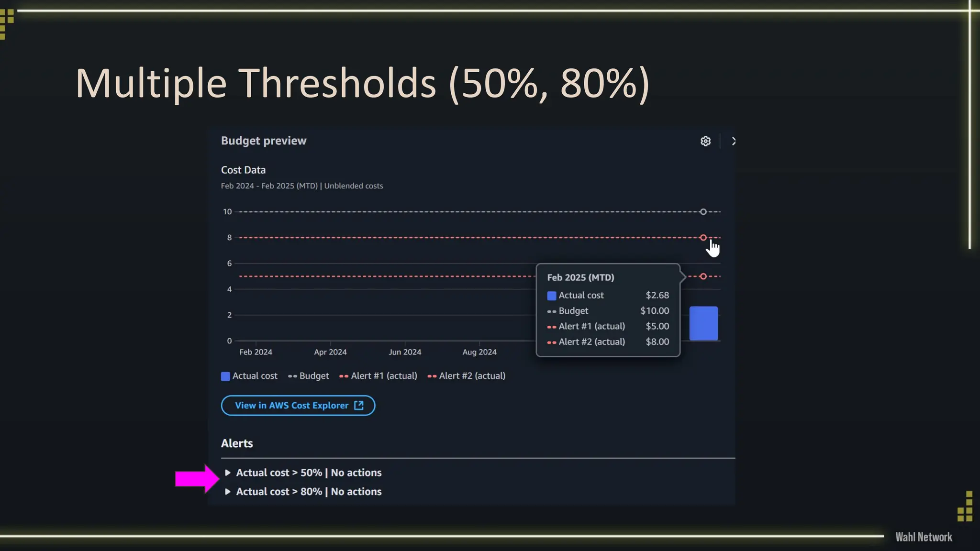Collapse the Budget preview panel chevron

734,141
